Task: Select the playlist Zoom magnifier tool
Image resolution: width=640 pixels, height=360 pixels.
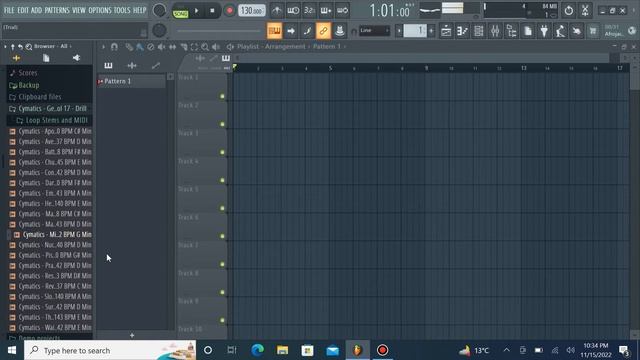Action: (x=205, y=47)
